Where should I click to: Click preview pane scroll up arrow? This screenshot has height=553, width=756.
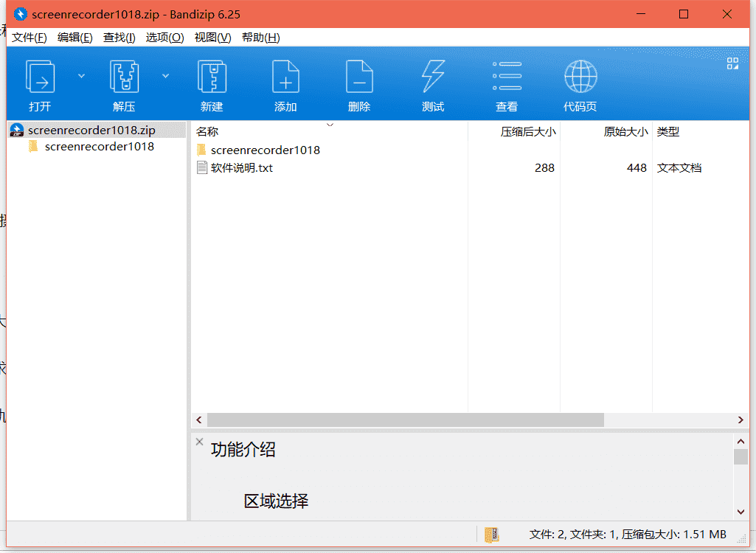741,441
